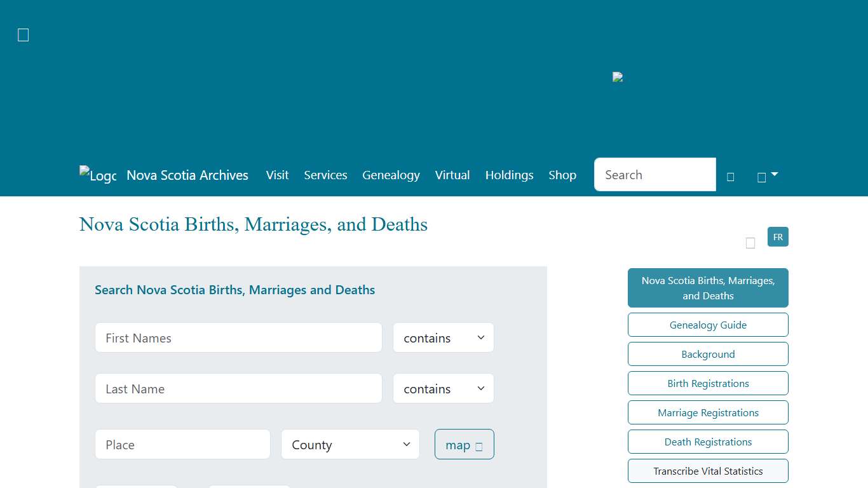Click the broken image icon above the navigation bar
The height and width of the screenshot is (488, 868).
(x=617, y=76)
